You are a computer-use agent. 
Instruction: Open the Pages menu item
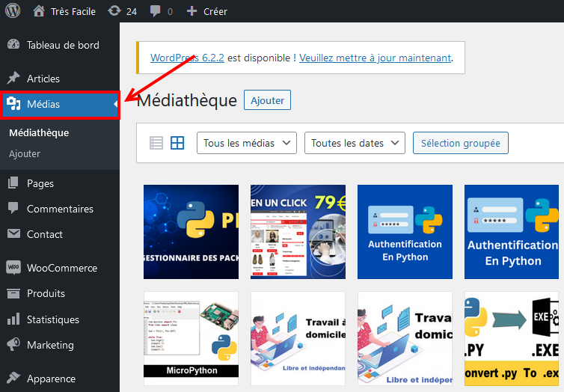pyautogui.click(x=40, y=183)
